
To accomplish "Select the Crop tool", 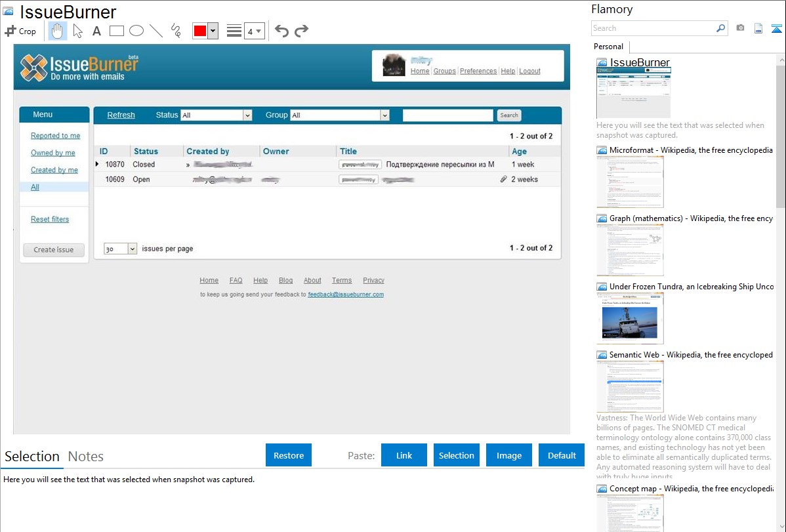I will 20,31.
